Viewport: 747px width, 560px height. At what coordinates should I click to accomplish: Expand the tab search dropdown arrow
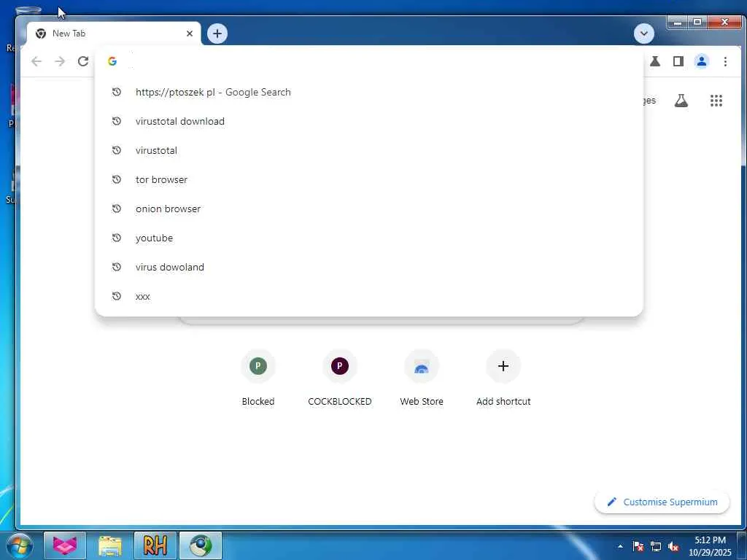[644, 34]
